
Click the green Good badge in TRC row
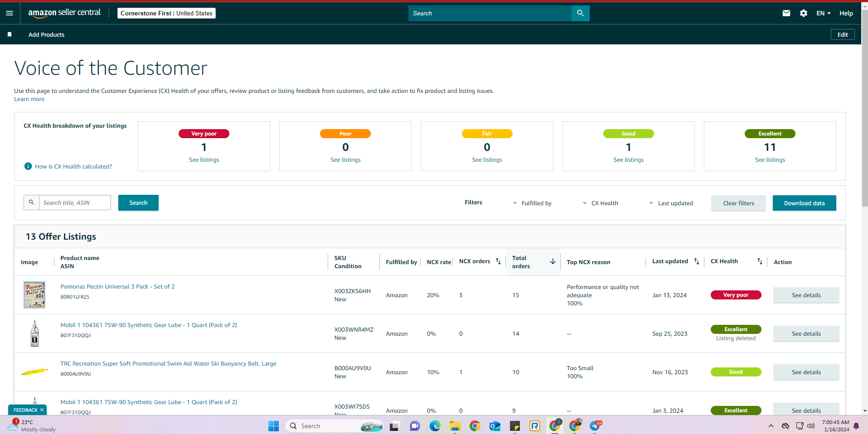coord(736,372)
